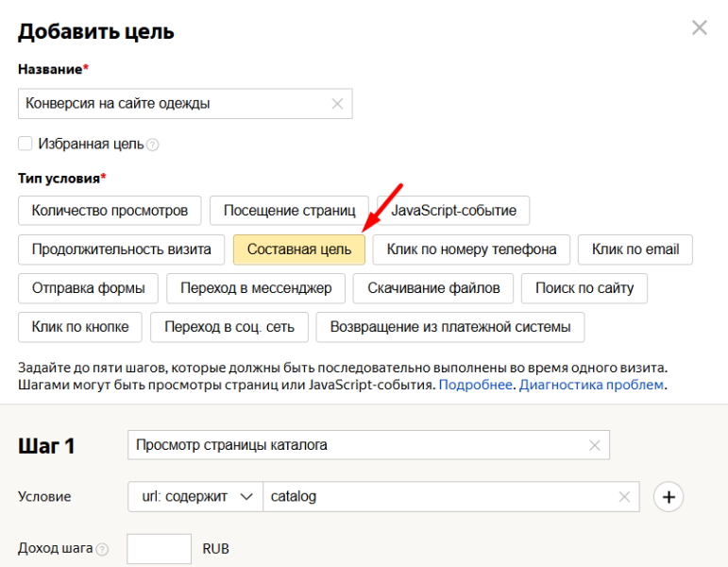Choose Клик по номеру телефона
This screenshot has height=567, width=728.
pos(471,249)
